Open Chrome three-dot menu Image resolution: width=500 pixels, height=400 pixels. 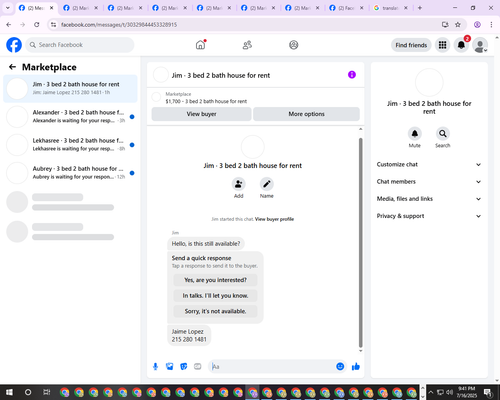[x=491, y=25]
